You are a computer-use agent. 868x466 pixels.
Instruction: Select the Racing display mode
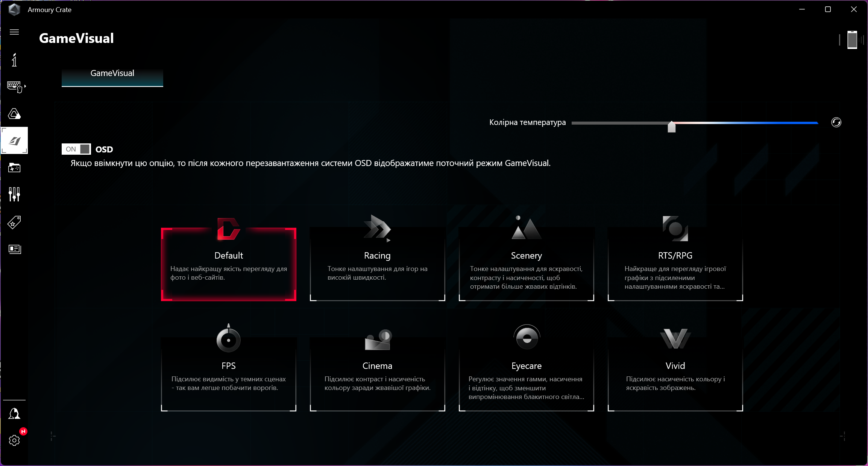[377, 263]
